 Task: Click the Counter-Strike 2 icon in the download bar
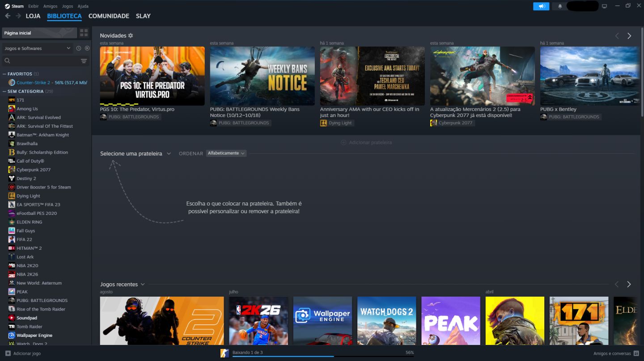225,353
